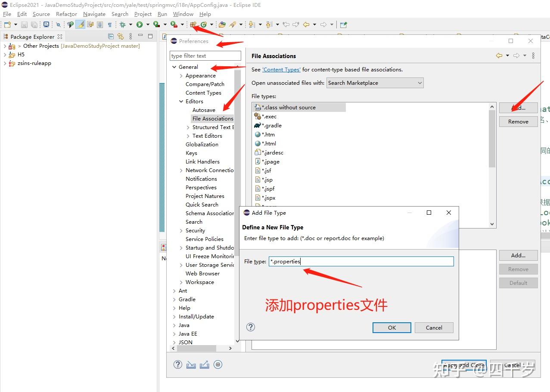Viewport: 550px width, 392px height.
Task: Click Collapse All icon in Package Explorer
Action: point(111,37)
